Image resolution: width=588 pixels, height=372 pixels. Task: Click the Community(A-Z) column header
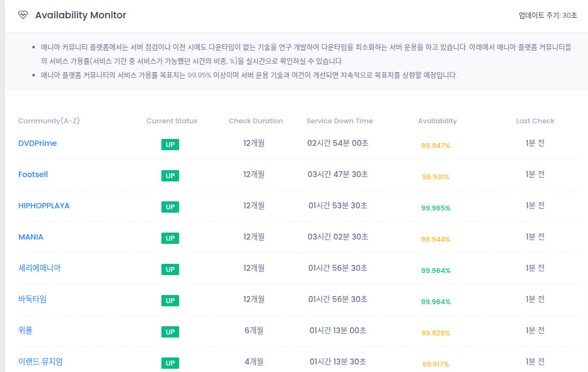point(49,121)
